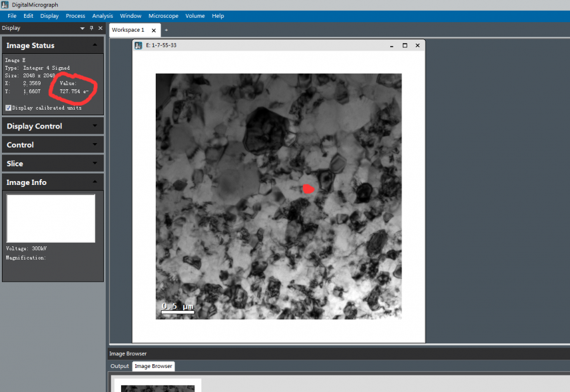
Task: Click the image window icon of E: 1-7-55-33
Action: click(x=138, y=46)
